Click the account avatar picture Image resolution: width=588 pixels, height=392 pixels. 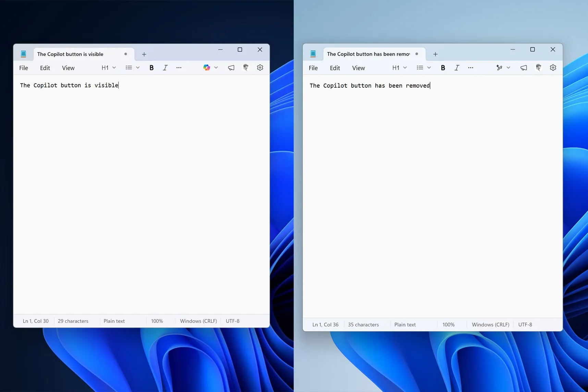click(246, 68)
